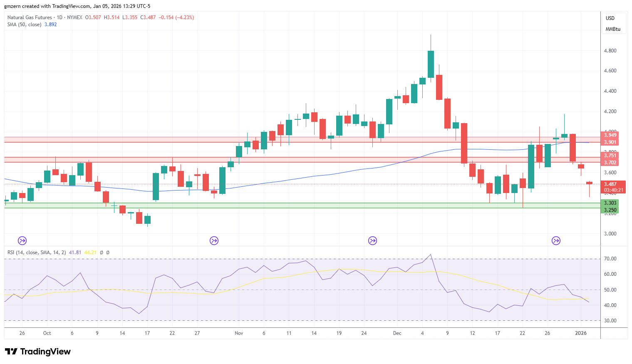Click the USD currency label

click(610, 18)
